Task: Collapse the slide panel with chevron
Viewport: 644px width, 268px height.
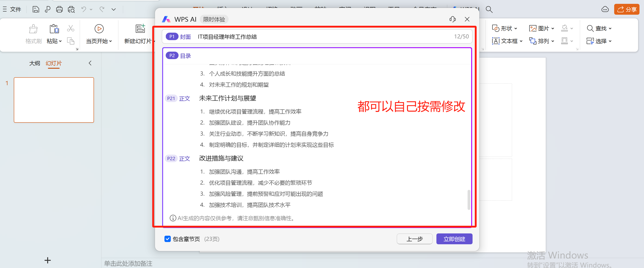Action: coord(90,63)
